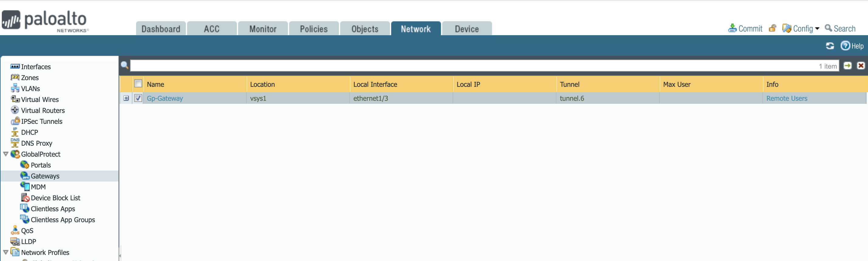This screenshot has height=261, width=868.
Task: Click the lock icon beside Commit
Action: 772,28
